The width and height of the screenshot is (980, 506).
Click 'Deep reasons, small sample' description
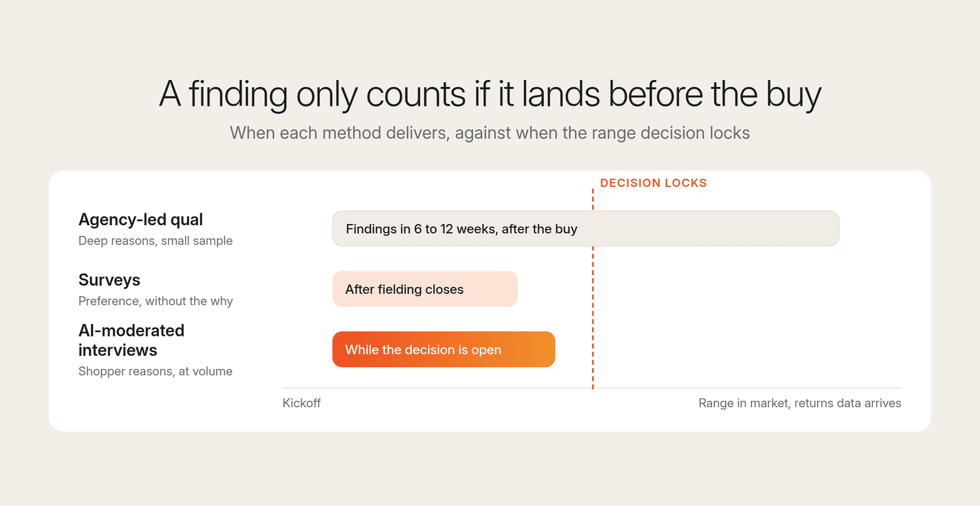[x=155, y=241]
